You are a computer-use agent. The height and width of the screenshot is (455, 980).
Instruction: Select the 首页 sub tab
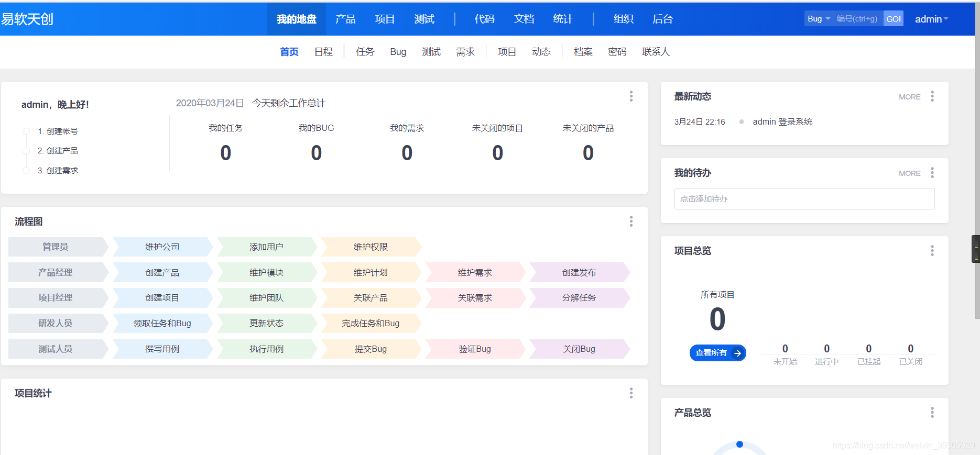pyautogui.click(x=289, y=52)
